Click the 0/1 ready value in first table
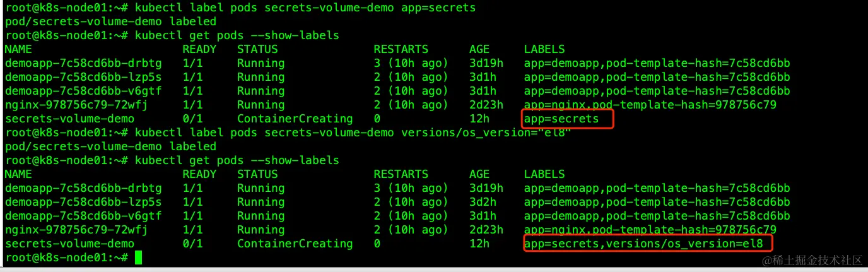The height and width of the screenshot is (272, 868). pyautogui.click(x=192, y=119)
